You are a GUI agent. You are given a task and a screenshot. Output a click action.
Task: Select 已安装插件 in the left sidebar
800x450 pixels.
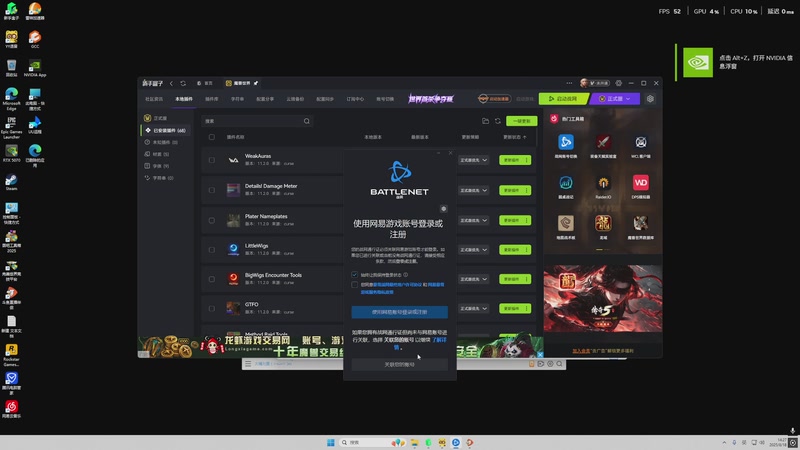tap(166, 131)
